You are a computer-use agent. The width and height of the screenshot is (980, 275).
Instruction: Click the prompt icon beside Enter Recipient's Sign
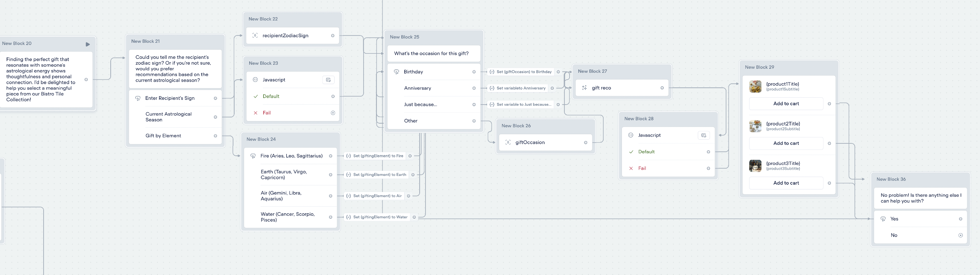pyautogui.click(x=137, y=98)
